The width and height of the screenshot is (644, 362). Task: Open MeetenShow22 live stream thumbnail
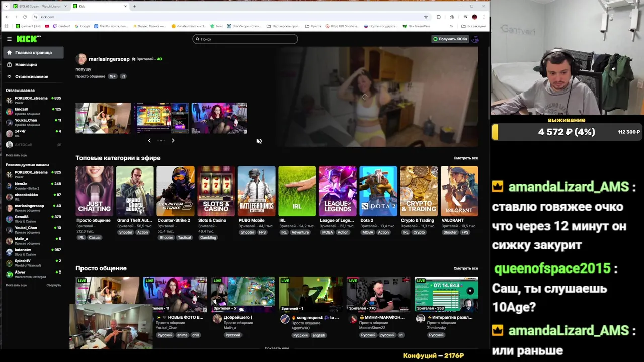[x=378, y=294]
